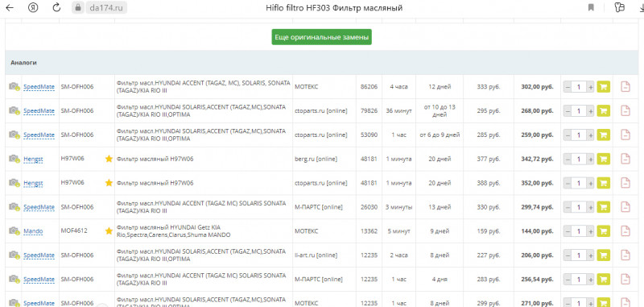This screenshot has height=307, width=644.
Task: Click cart icon for Mando MOF4612 row
Action: coord(603,231)
